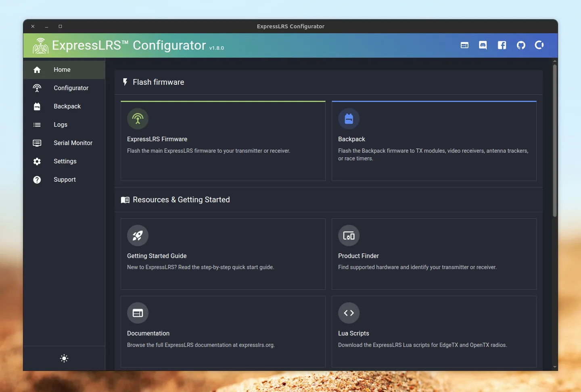This screenshot has width=581, height=392.
Task: Click the Lua Scripts code icon
Action: (x=349, y=313)
